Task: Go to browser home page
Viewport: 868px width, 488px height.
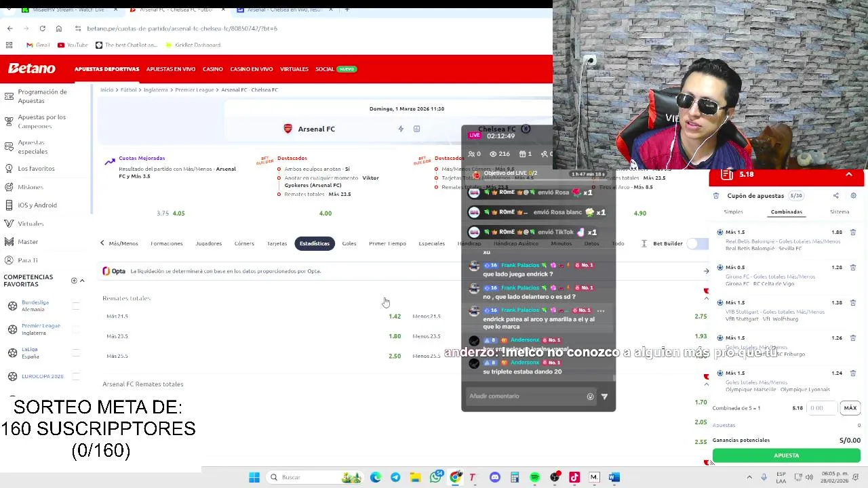Action: click(x=59, y=28)
